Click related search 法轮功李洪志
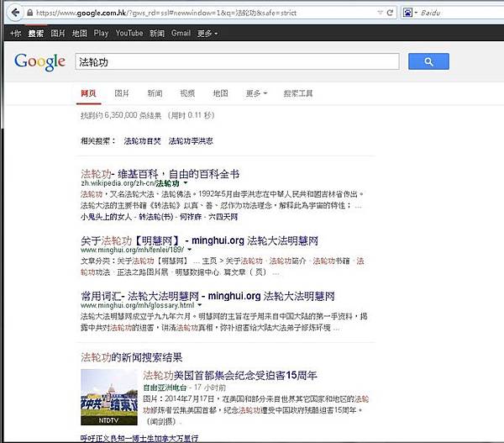Screen dimensions: 504x443 pyautogui.click(x=191, y=141)
